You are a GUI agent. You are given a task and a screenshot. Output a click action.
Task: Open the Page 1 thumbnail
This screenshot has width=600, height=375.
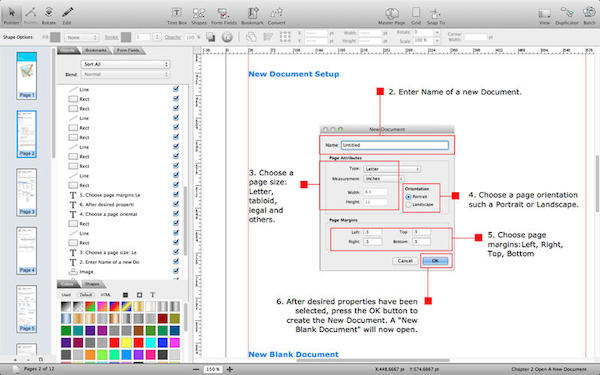tap(26, 75)
